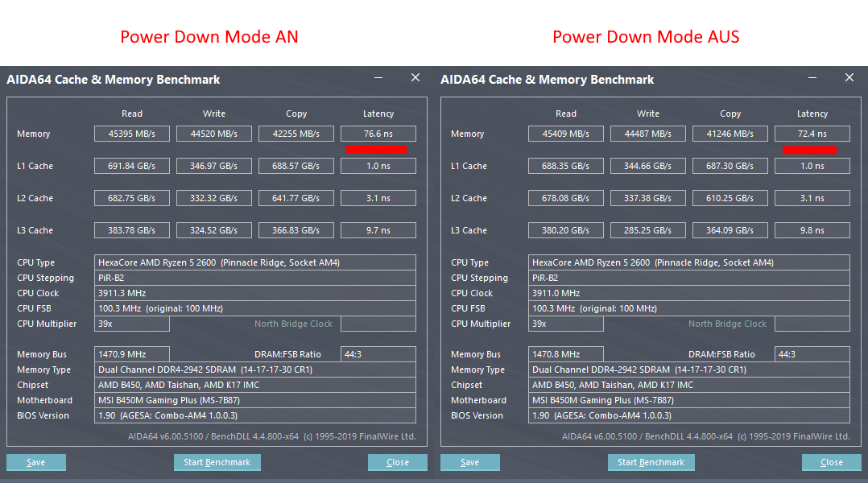Click the left window's 39x CPU Multiplier field
The width and height of the screenshot is (868, 483).
tap(132, 324)
